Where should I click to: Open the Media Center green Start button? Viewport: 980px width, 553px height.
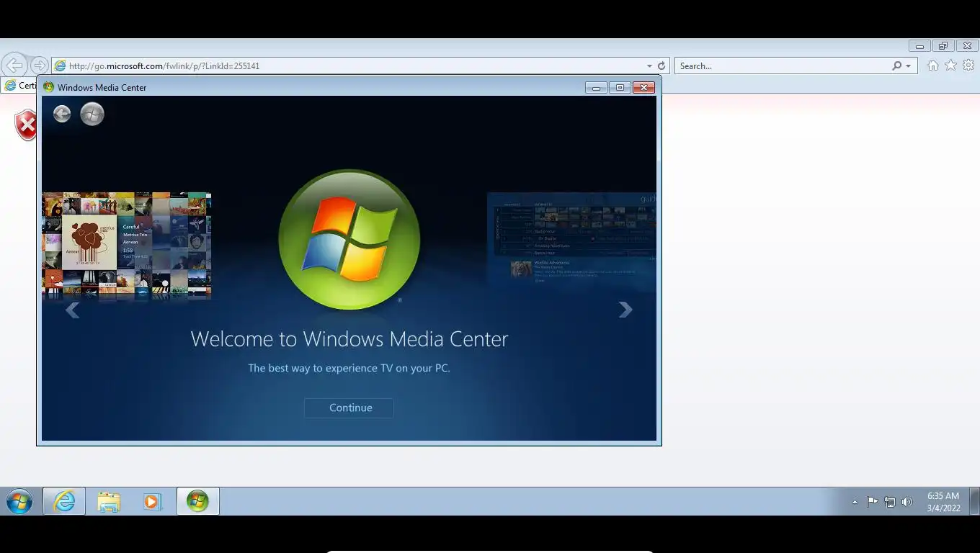tap(92, 114)
